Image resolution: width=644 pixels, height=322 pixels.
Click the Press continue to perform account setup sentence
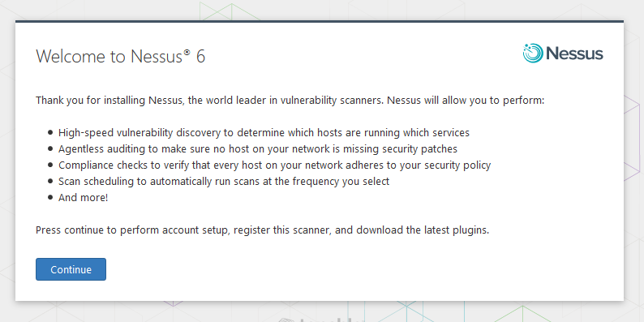[263, 230]
